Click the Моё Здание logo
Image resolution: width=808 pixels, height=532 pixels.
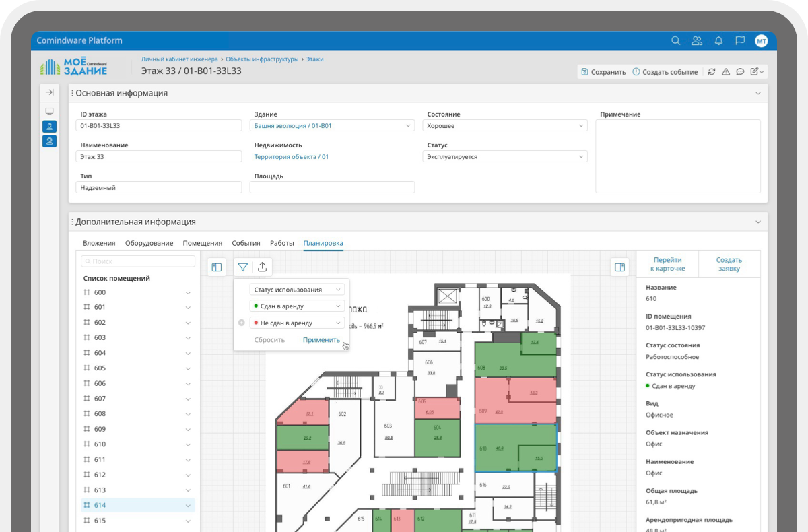(74, 66)
